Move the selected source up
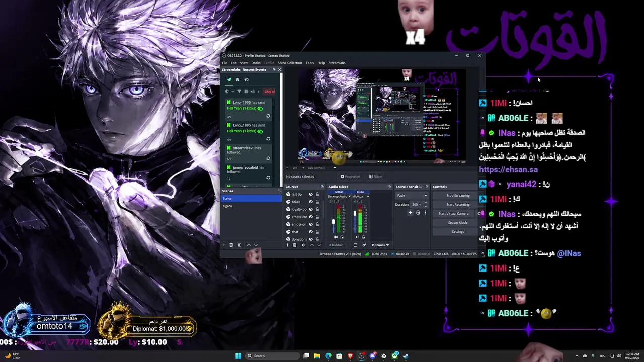 (x=312, y=245)
